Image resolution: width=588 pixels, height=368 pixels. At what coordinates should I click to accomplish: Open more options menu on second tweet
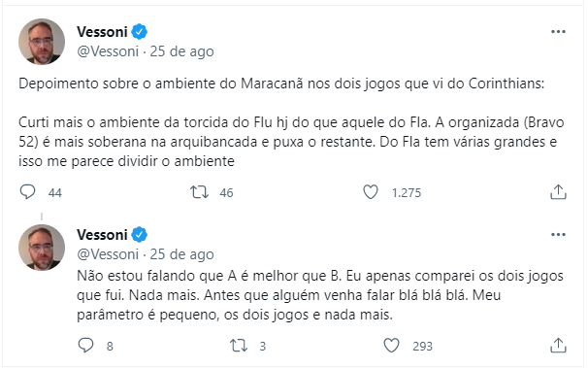(558, 235)
